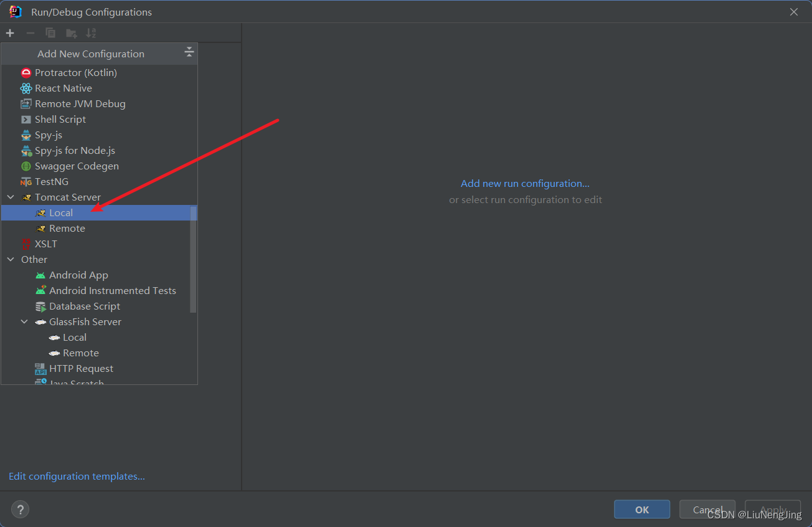The height and width of the screenshot is (527, 812).
Task: Open 'Edit configuration templates...' link
Action: point(77,477)
